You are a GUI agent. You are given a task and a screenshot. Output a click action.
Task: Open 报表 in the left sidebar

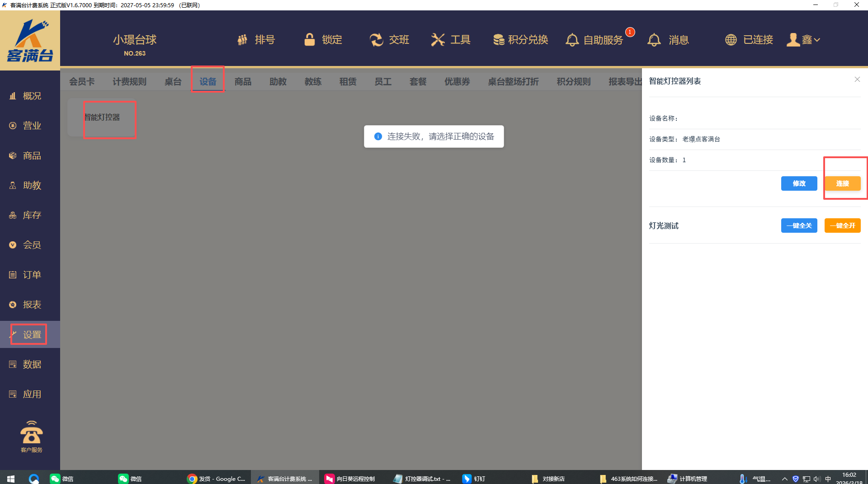click(x=32, y=305)
